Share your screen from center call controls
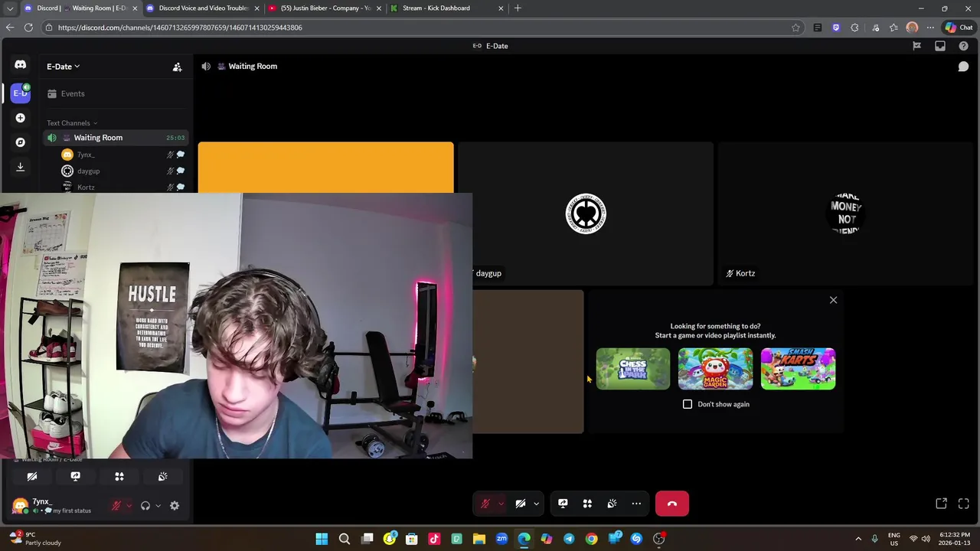The image size is (980, 551). point(563,504)
